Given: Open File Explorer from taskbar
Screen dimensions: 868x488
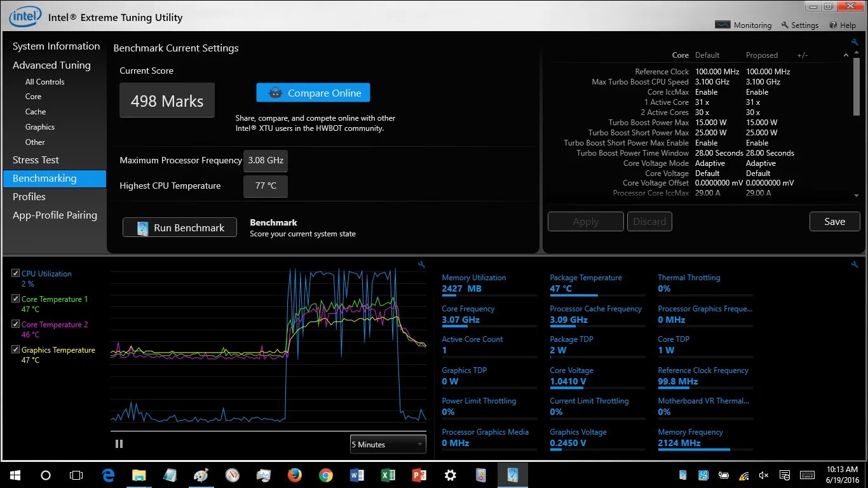Looking at the screenshot, I should tap(139, 475).
